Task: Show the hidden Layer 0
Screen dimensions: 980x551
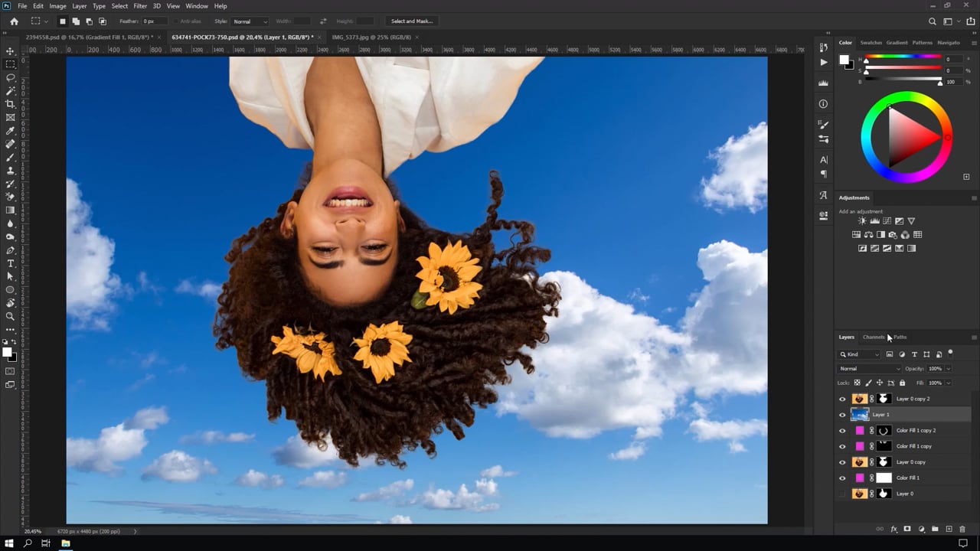Action: [842, 494]
